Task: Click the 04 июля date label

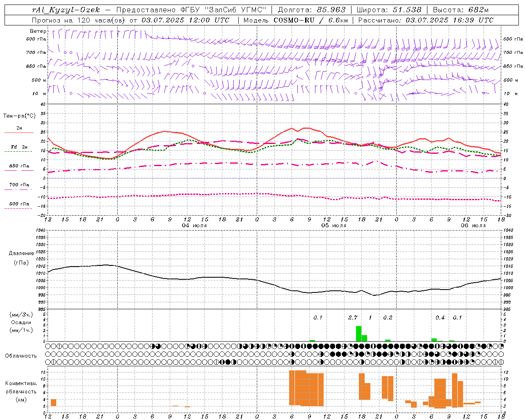Action: pos(194,226)
